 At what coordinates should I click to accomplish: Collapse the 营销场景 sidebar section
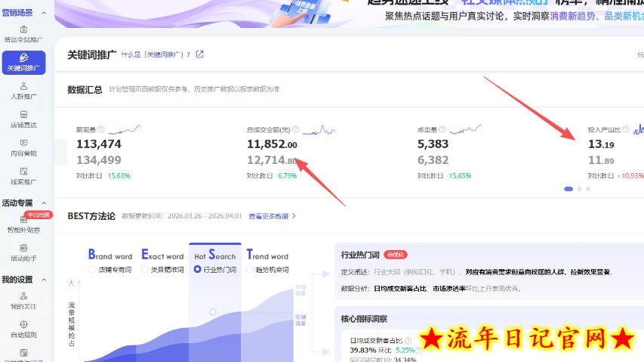tap(44, 13)
